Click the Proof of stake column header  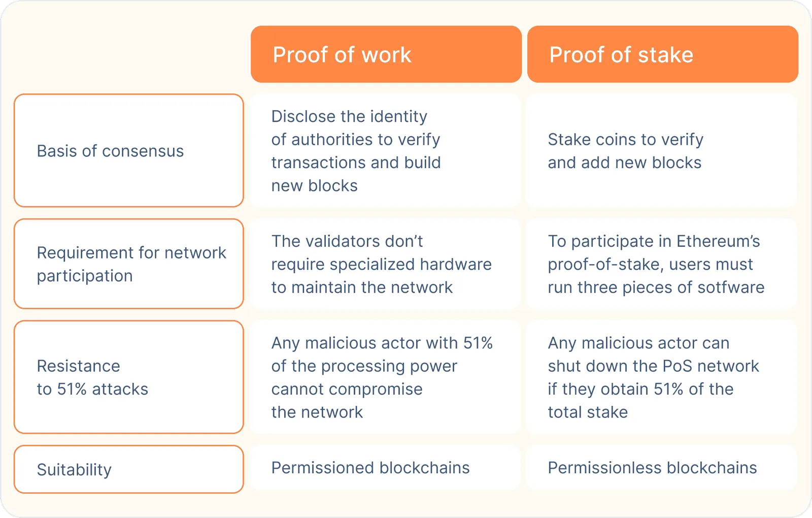[x=662, y=54]
